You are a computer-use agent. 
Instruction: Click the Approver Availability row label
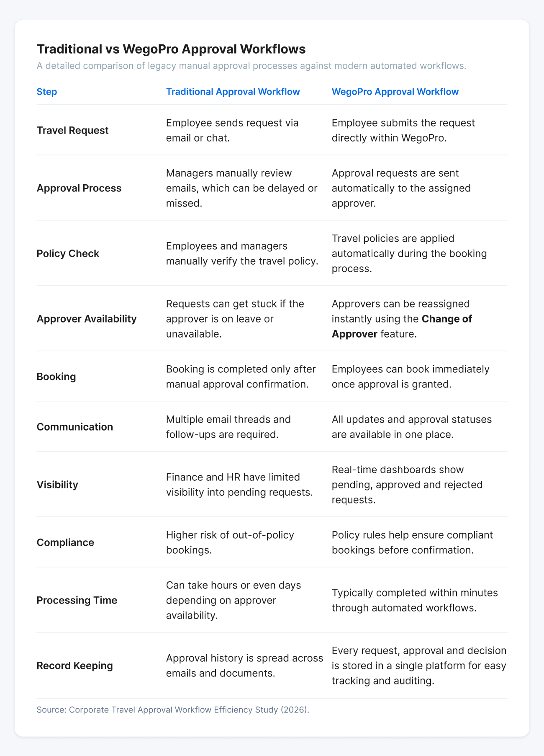[x=87, y=319]
